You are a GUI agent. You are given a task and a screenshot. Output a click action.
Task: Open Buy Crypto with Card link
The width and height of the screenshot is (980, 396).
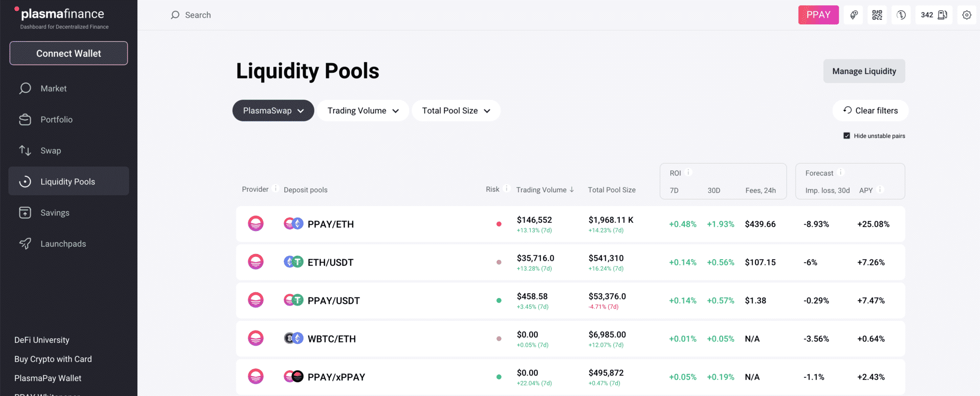tap(53, 359)
